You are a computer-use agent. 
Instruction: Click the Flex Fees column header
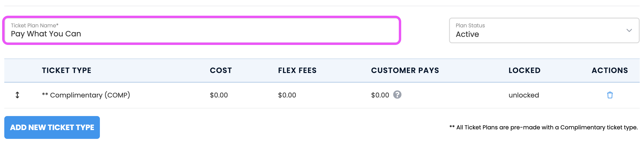tap(297, 70)
